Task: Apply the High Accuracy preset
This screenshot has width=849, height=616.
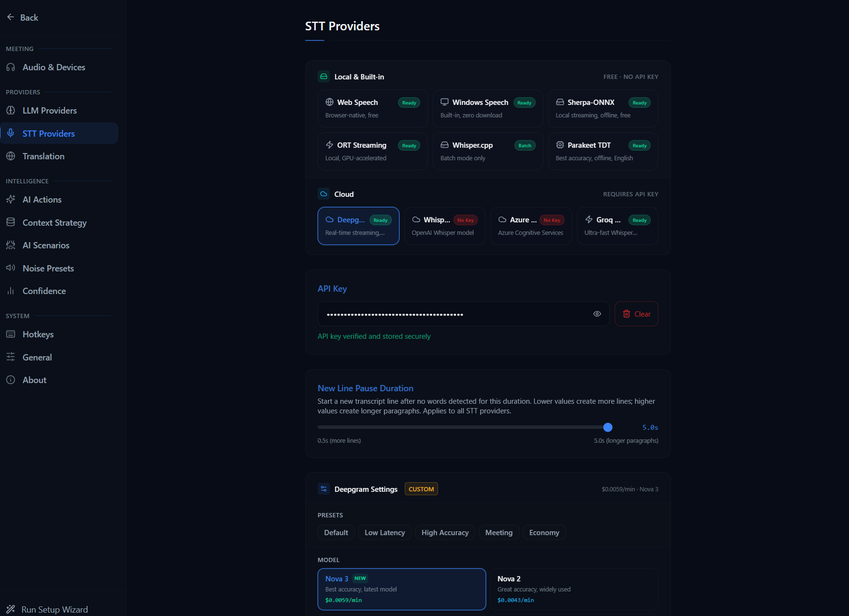Action: (445, 532)
